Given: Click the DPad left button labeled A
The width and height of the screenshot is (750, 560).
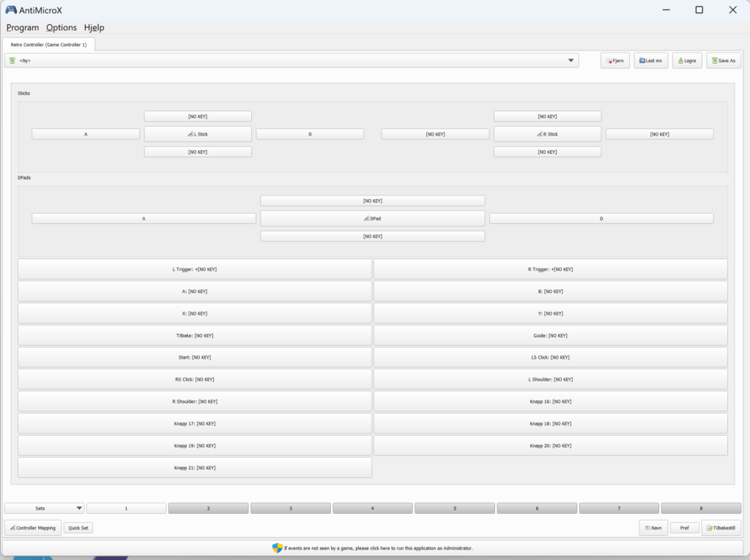Looking at the screenshot, I should coord(144,219).
